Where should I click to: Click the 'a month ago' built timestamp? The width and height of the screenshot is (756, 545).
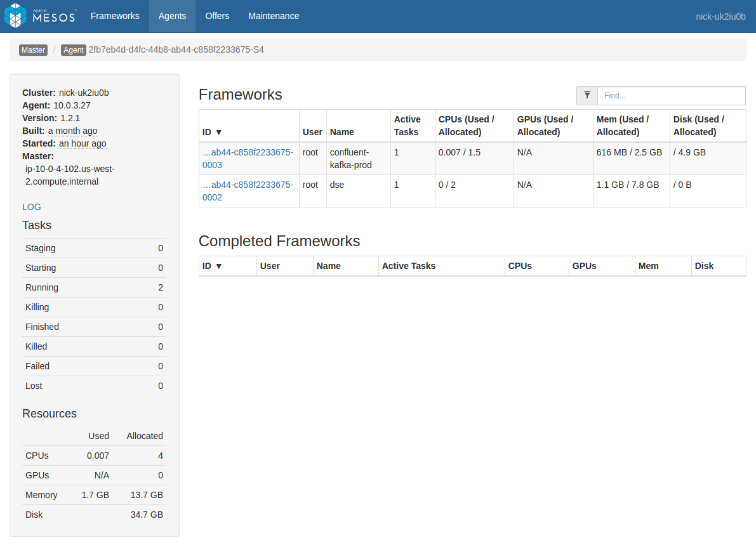[72, 131]
